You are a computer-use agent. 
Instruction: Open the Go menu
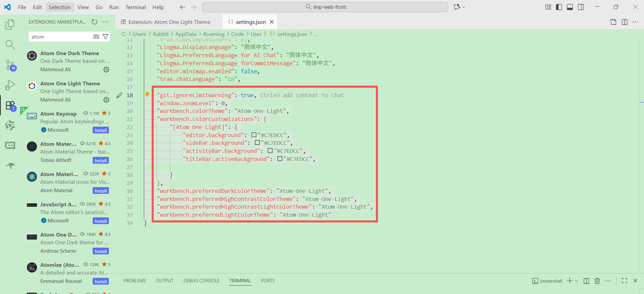click(99, 7)
